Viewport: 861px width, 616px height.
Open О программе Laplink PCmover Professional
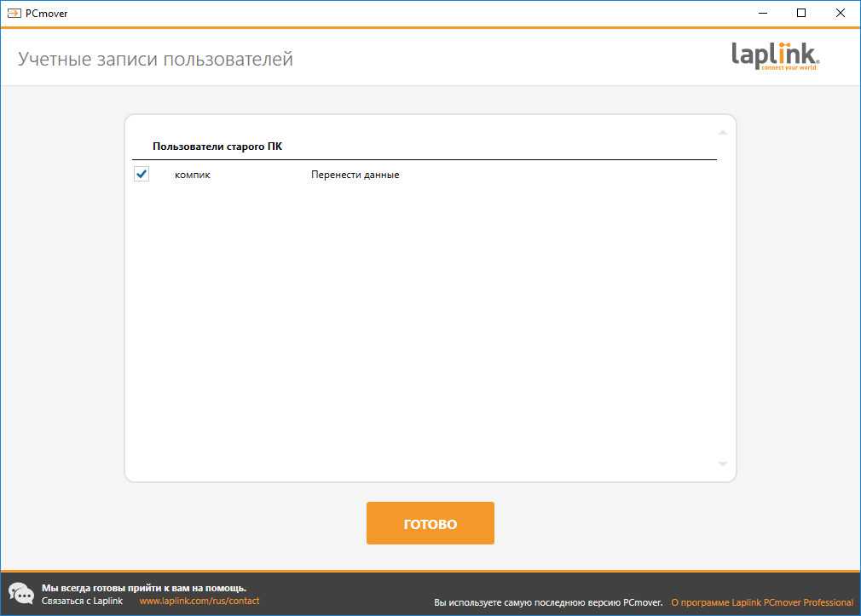[761, 602]
